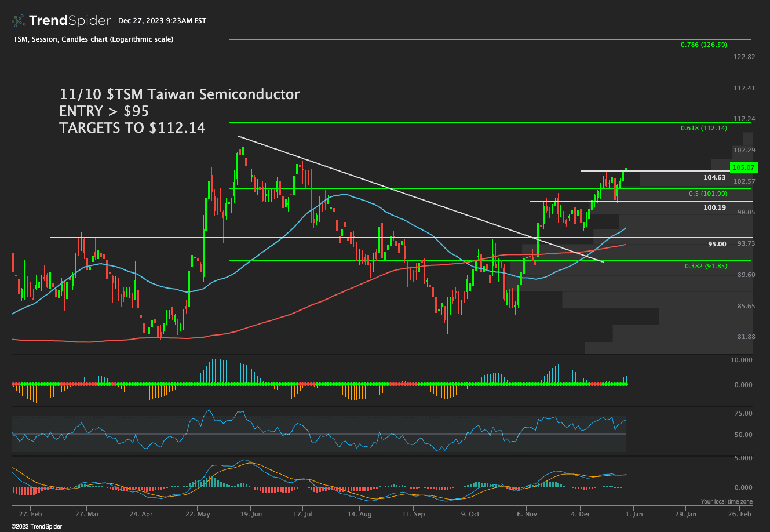770x532 pixels.
Task: Toggle the RSI indicator panel visibility
Action: pyautogui.click(x=319, y=431)
